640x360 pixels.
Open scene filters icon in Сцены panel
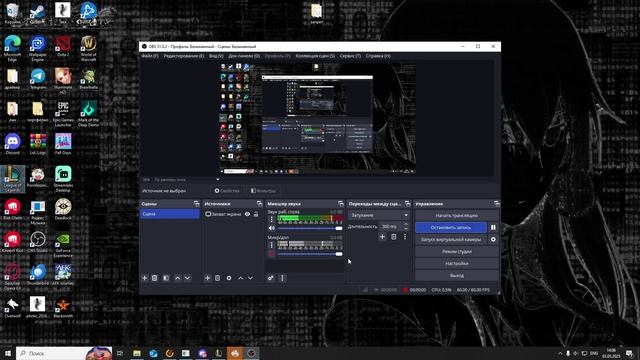166,278
